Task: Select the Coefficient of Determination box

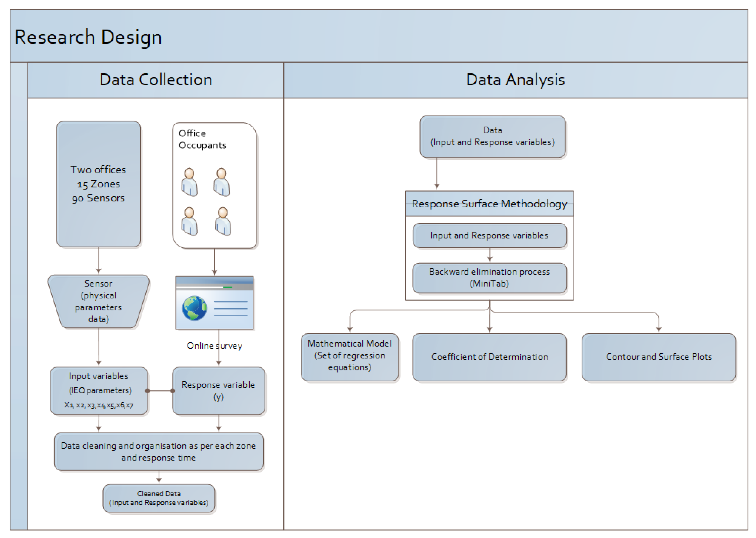Action: (x=489, y=357)
